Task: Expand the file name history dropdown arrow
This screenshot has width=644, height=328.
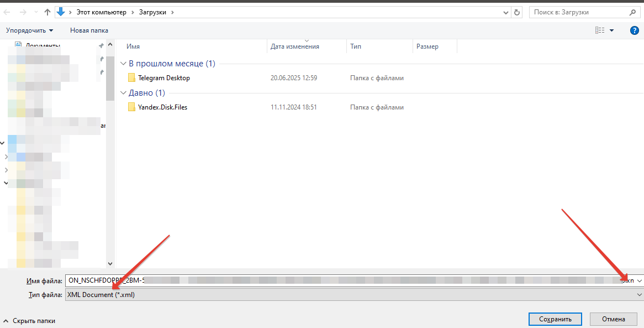Action: point(640,281)
